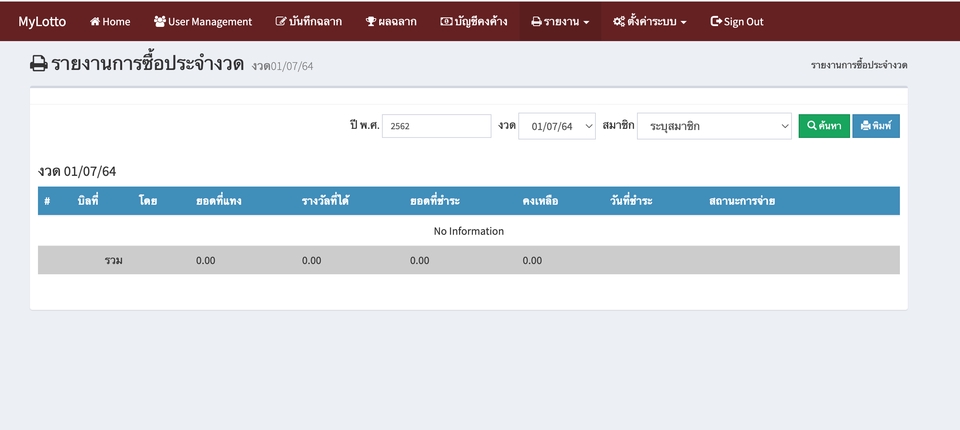Click the sign-out arrow icon

(716, 21)
